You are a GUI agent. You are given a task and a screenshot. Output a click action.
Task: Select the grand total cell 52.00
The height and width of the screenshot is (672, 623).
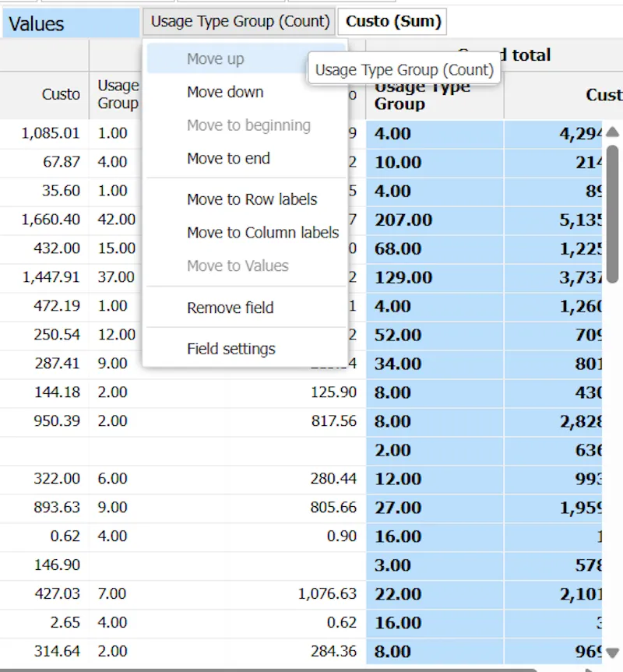point(435,335)
